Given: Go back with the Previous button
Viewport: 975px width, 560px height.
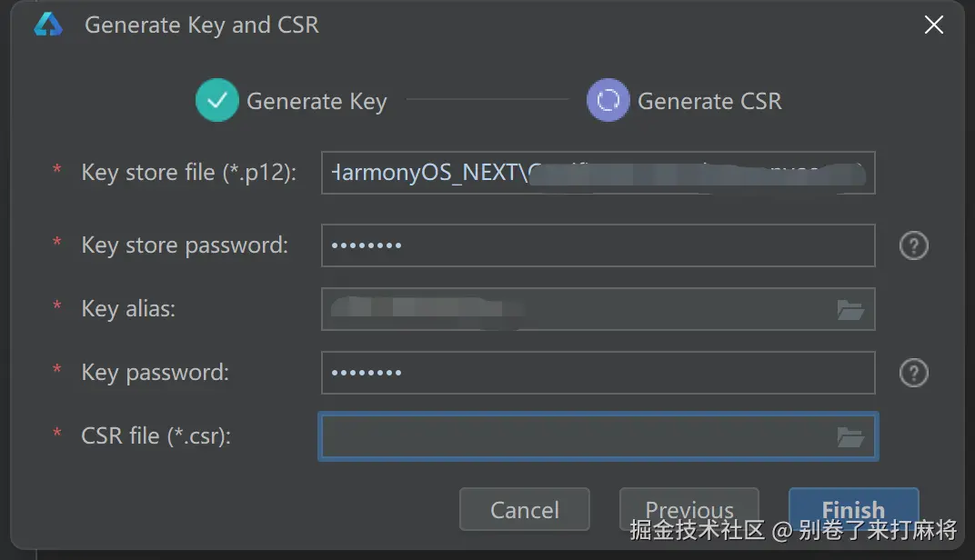Looking at the screenshot, I should (689, 509).
